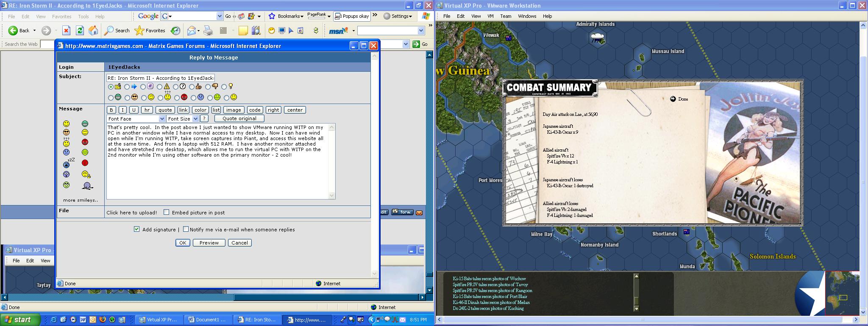The width and height of the screenshot is (868, 326).
Task: Click the Refresh page icon in IE
Action: pyautogui.click(x=80, y=31)
